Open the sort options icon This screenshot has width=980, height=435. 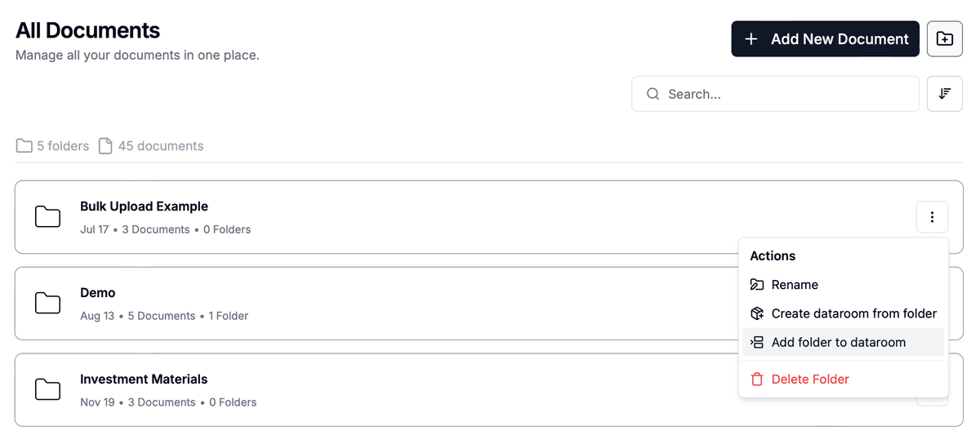point(945,94)
